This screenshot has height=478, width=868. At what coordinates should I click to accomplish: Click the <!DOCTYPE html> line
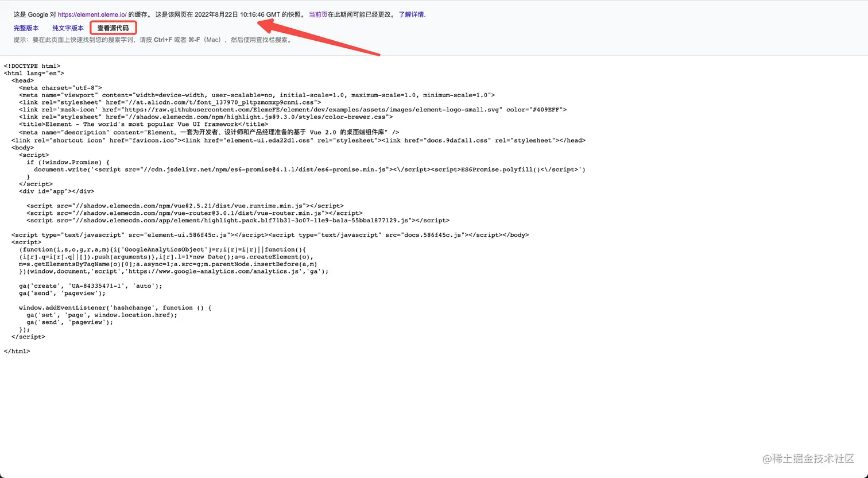pos(32,66)
